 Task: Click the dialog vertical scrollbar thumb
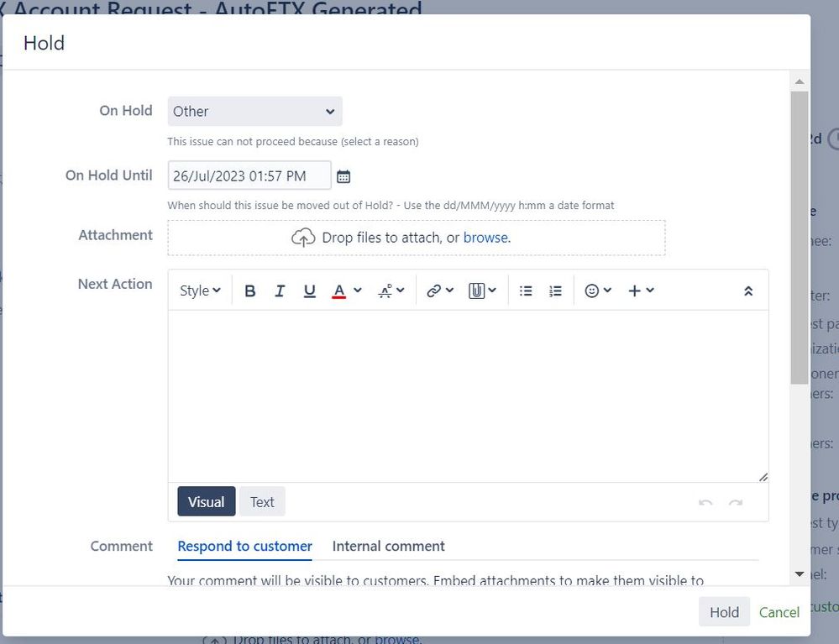coord(800,238)
